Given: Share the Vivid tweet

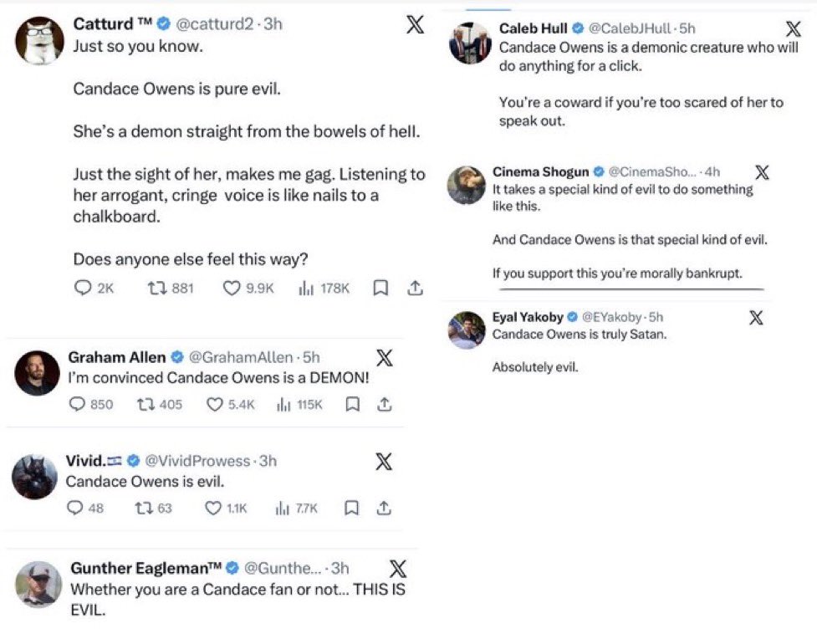Looking at the screenshot, I should [x=384, y=508].
